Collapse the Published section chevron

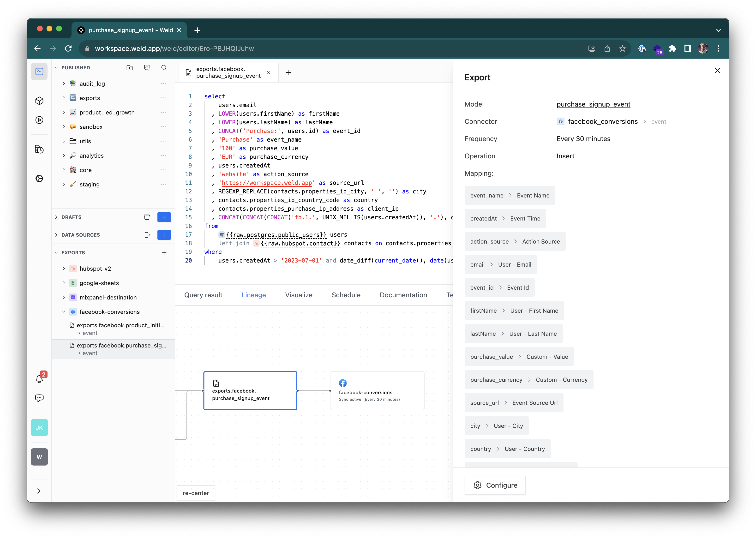tap(56, 68)
